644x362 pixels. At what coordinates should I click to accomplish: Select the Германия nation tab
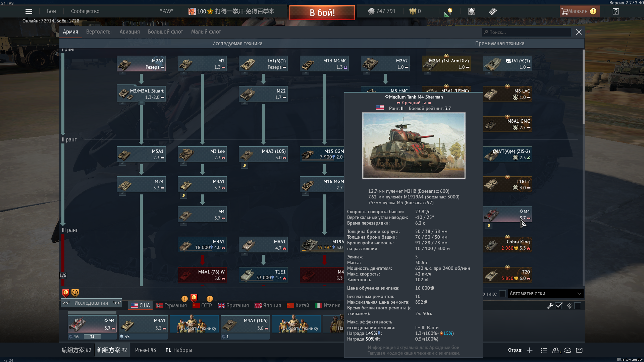pyautogui.click(x=171, y=306)
